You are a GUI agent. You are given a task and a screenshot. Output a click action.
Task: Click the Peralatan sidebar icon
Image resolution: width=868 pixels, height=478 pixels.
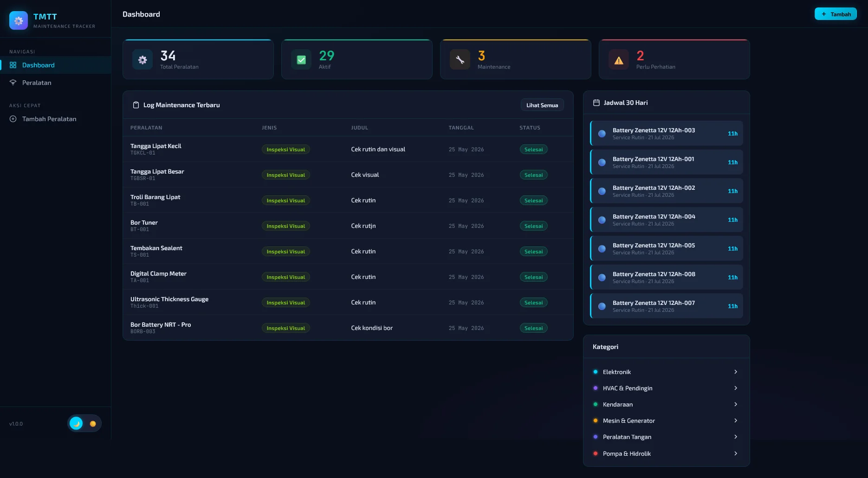(x=13, y=83)
